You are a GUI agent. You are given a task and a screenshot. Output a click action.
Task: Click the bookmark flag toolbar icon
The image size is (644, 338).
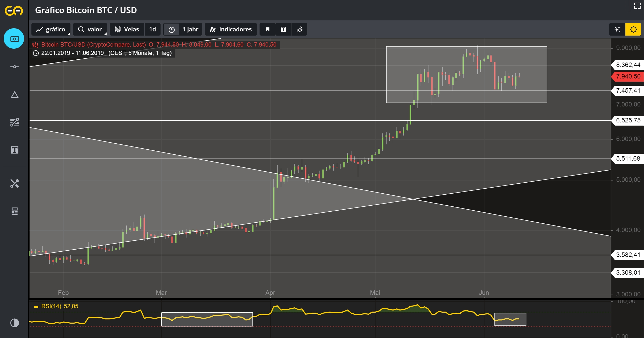point(267,29)
